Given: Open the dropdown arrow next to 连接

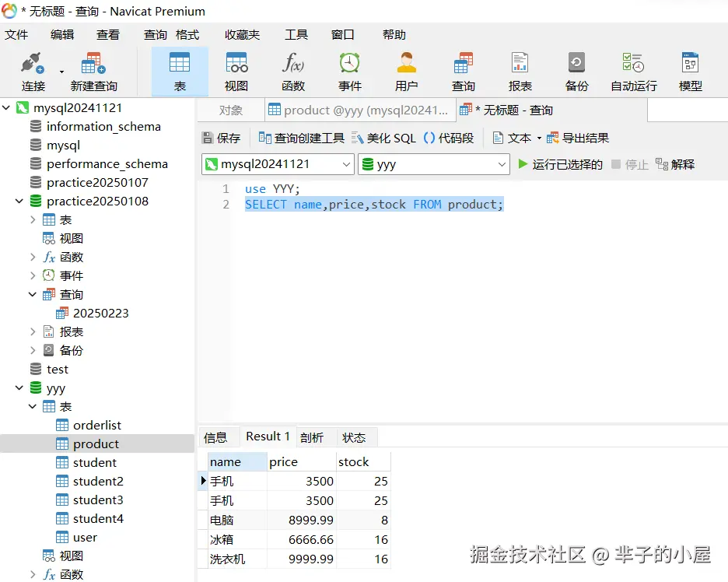Looking at the screenshot, I should (61, 72).
